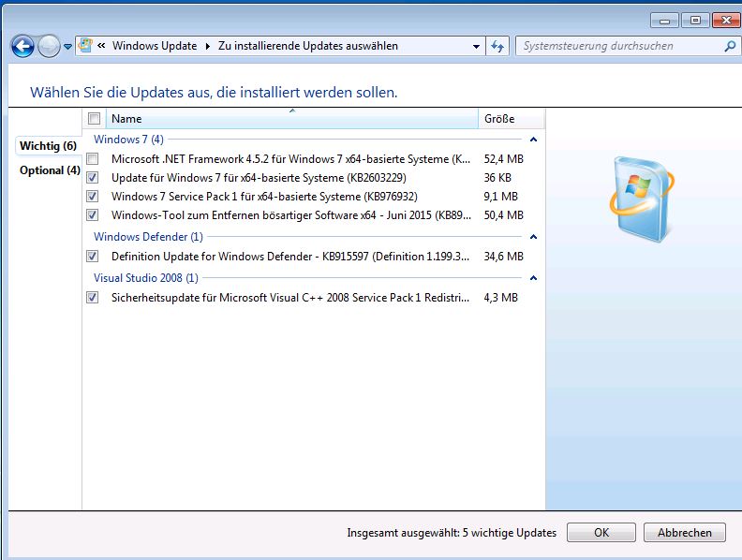742x560 pixels.
Task: Click the Visual Studio 2008 (1) group heading
Action: point(146,278)
